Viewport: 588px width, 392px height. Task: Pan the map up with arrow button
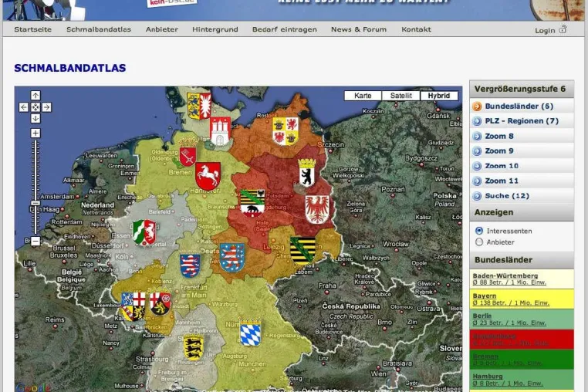[35, 96]
